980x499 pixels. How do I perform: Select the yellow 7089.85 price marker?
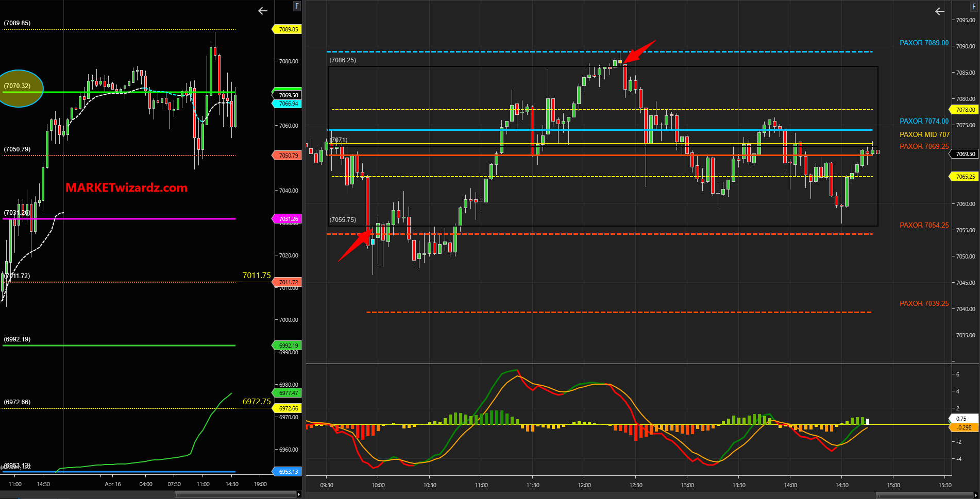pyautogui.click(x=288, y=29)
